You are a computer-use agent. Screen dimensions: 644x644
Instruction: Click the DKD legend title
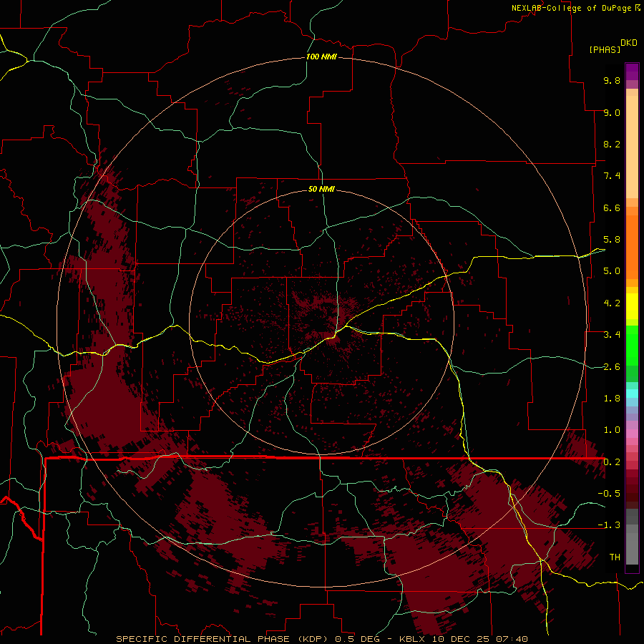tap(629, 43)
